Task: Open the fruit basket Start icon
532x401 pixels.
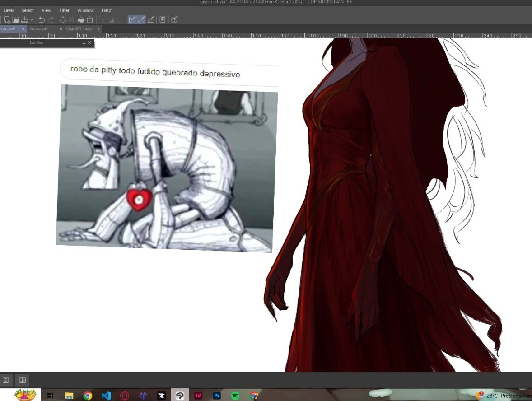Action: [25, 395]
